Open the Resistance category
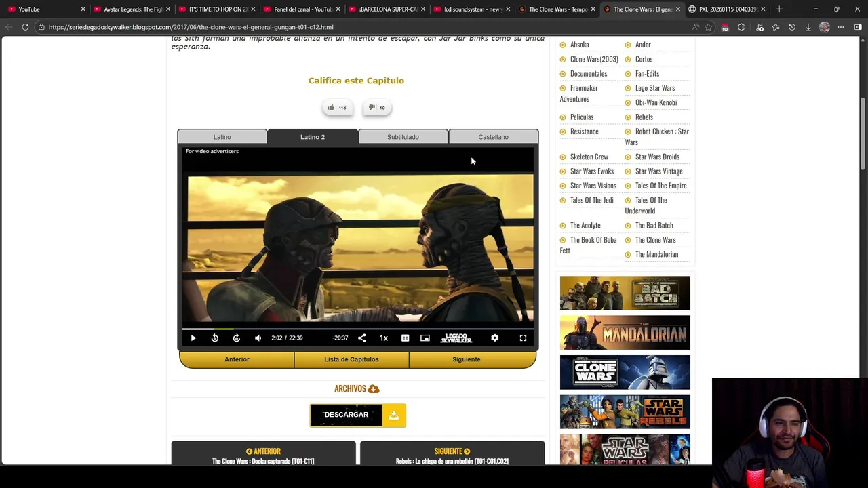Screen dimensions: 868x488 click(584, 131)
